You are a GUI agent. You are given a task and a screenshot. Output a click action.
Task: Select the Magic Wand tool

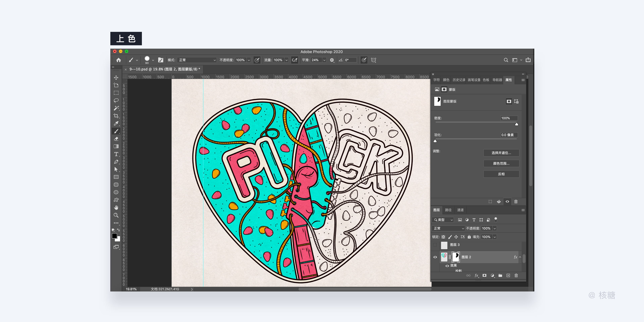tap(116, 108)
